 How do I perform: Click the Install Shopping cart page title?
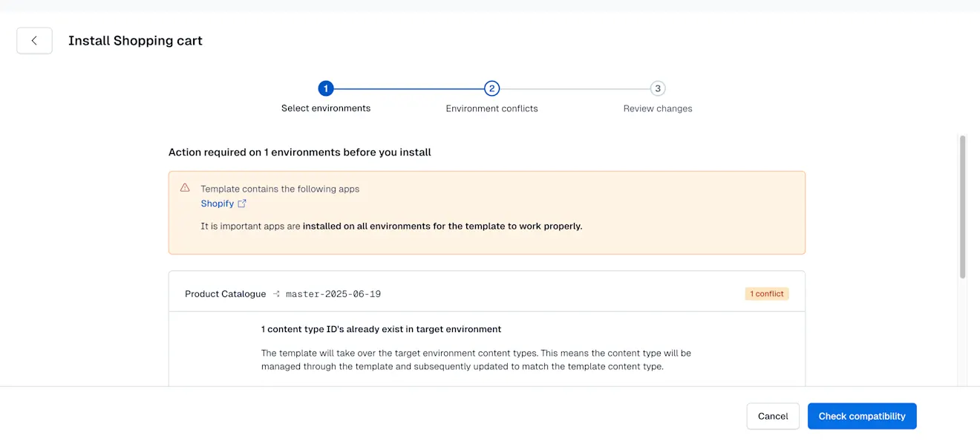(135, 40)
